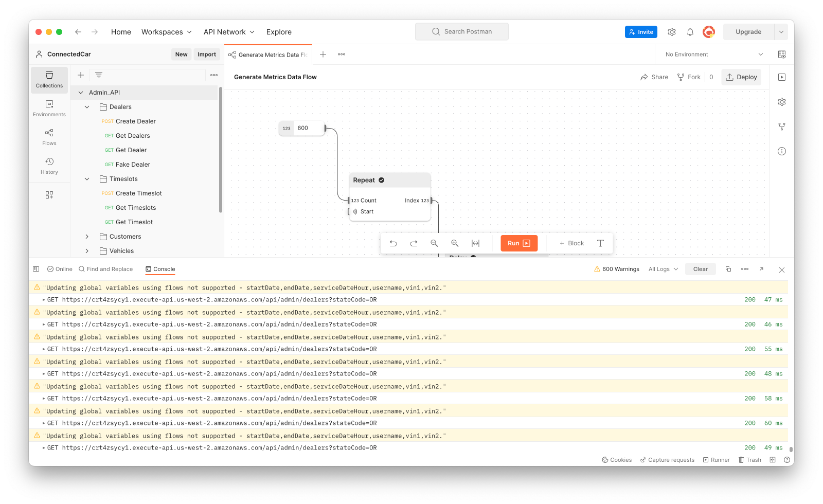This screenshot has height=504, width=823.
Task: Click the New button
Action: click(x=181, y=55)
